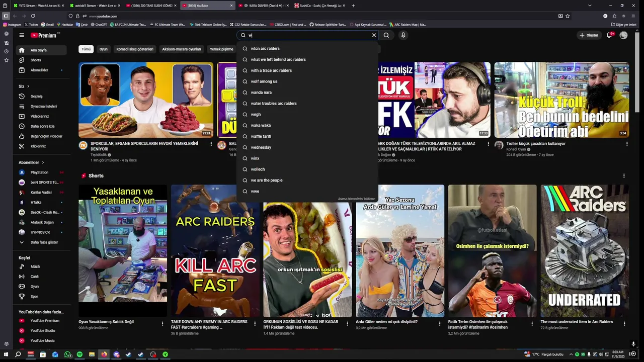Image resolution: width=644 pixels, height=362 pixels.
Task: Select the Yemek pişirme chip
Action: click(x=221, y=49)
